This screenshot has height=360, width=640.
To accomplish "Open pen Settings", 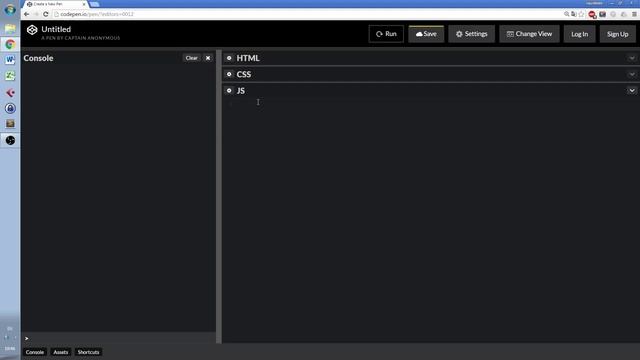I will point(471,34).
